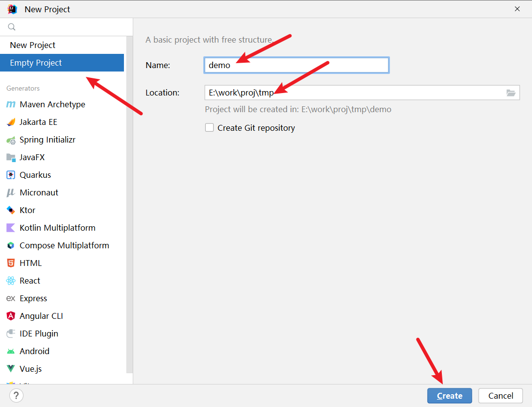Choose the Jakarta EE generator
This screenshot has height=407, width=532.
pyautogui.click(x=62, y=122)
